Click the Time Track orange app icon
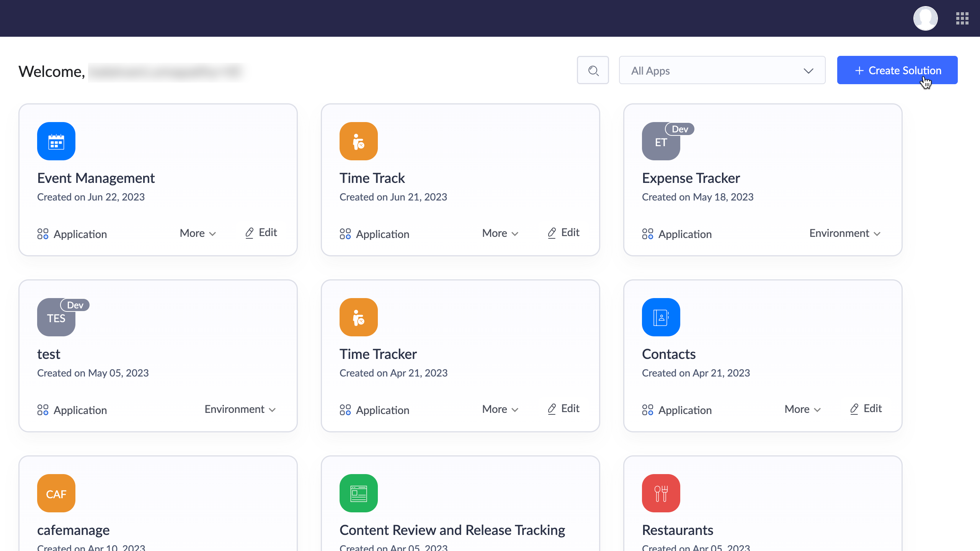The width and height of the screenshot is (980, 551). pyautogui.click(x=358, y=141)
